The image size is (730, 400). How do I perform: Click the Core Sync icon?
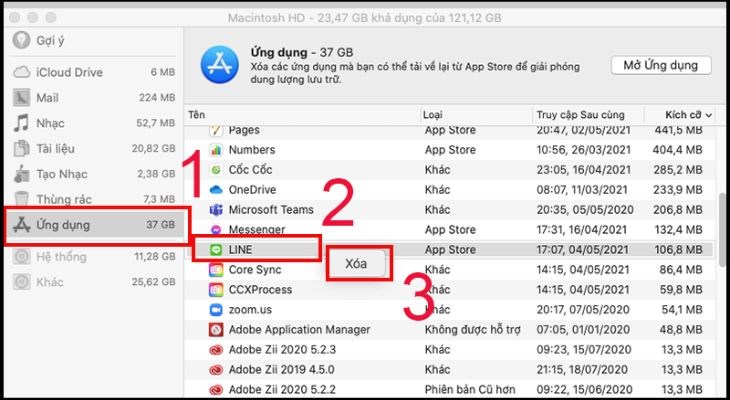[x=216, y=270]
